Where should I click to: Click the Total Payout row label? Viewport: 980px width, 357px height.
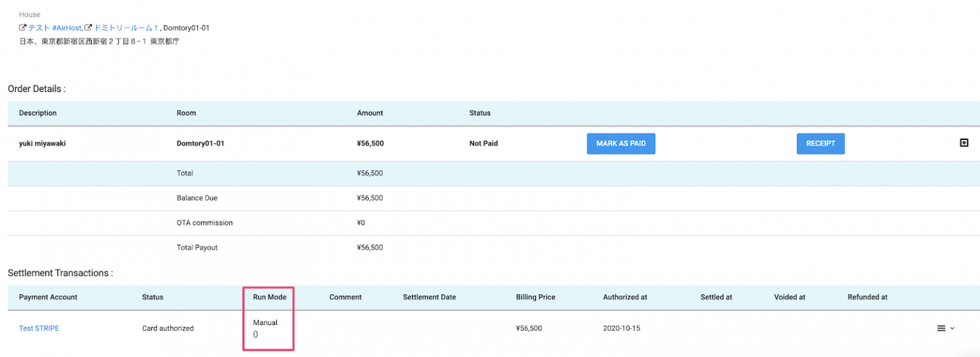197,247
